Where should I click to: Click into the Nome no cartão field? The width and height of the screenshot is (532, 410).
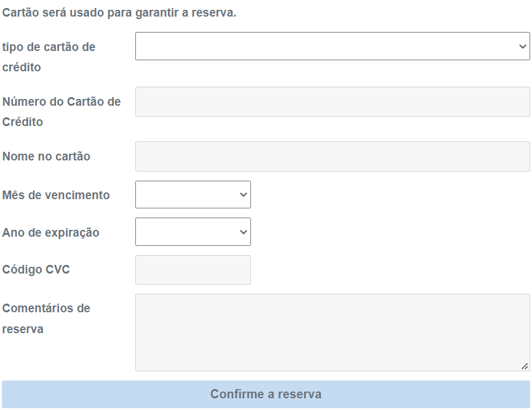click(332, 157)
